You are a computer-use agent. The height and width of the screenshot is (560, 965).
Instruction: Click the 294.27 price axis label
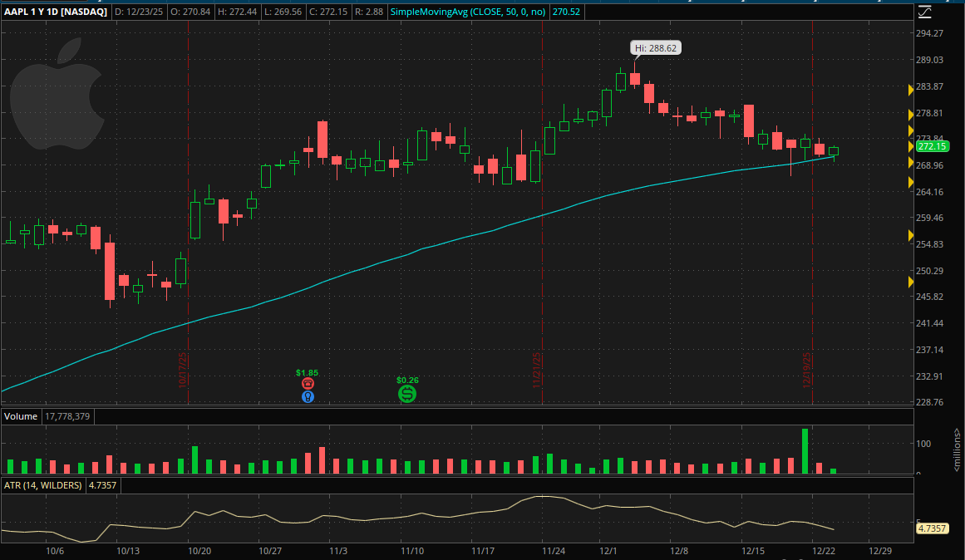pyautogui.click(x=929, y=33)
